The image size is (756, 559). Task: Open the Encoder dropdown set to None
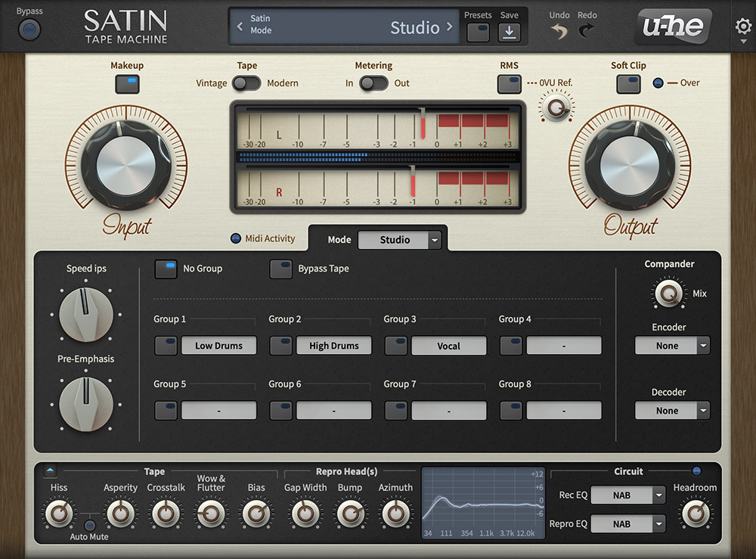(x=671, y=346)
